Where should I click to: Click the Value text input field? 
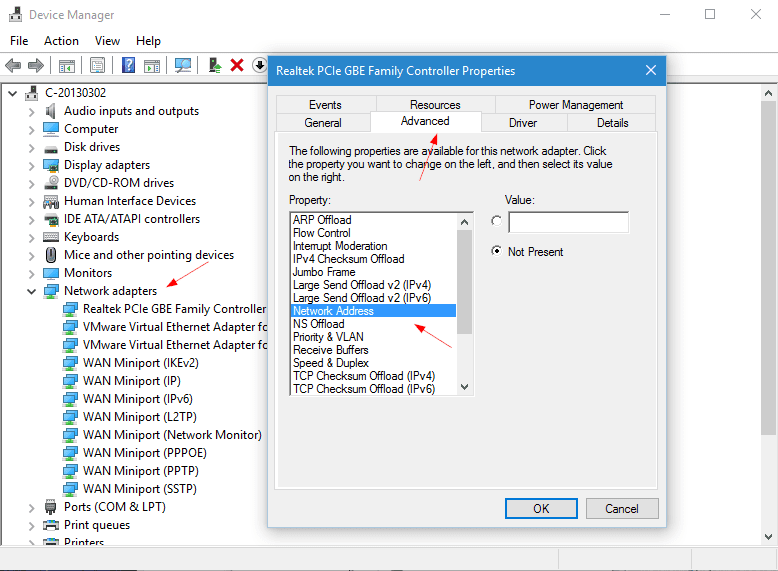point(569,222)
